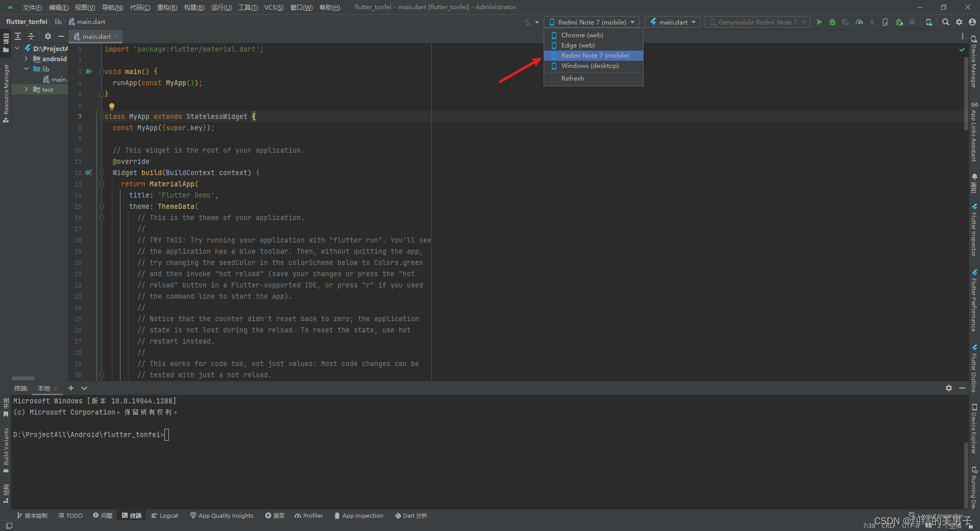Screen dimensions: 980x531
Task: Hide the terminal panel with minus icon
Action: (x=962, y=388)
